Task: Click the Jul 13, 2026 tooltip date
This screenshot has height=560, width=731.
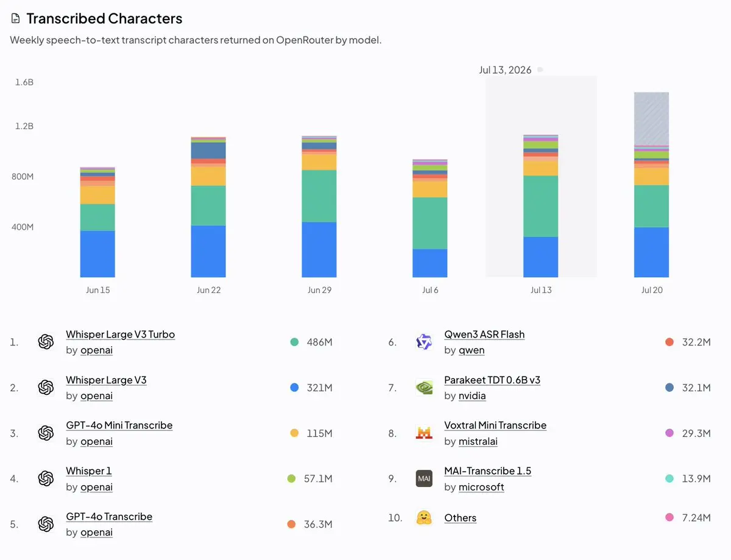Action: click(x=505, y=70)
